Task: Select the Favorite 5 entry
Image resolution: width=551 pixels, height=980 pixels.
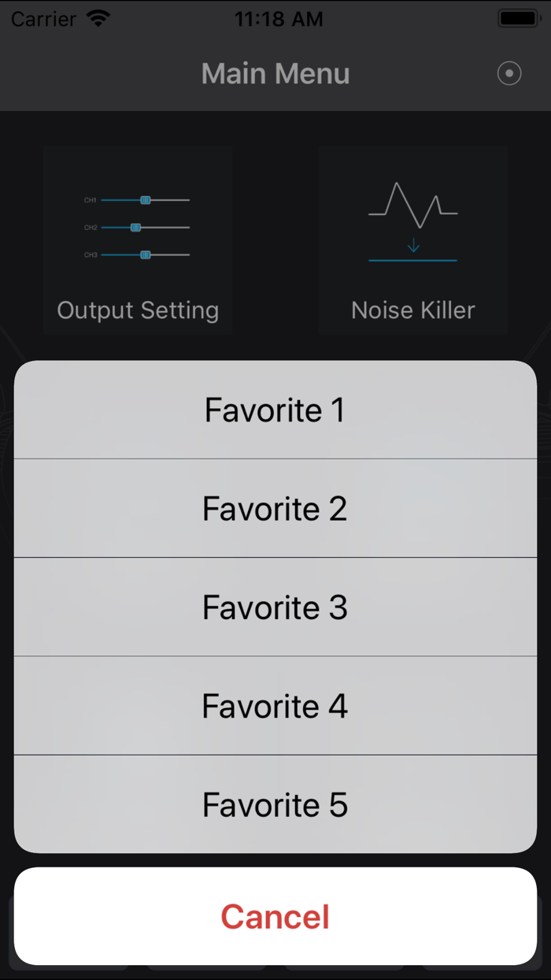Action: [275, 804]
